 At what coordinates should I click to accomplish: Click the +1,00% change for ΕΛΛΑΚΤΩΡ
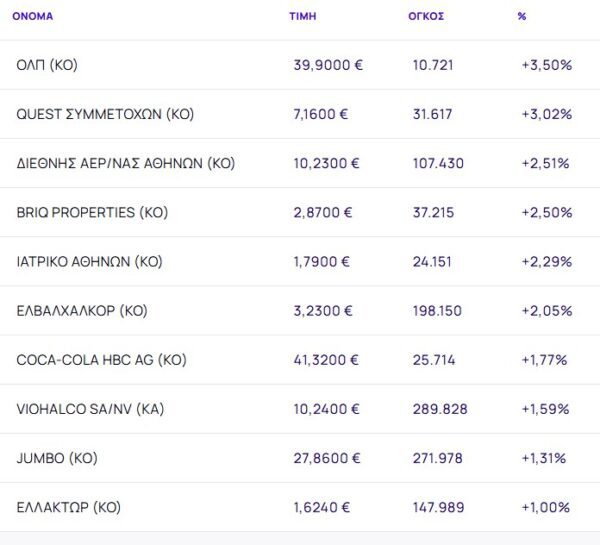(546, 507)
